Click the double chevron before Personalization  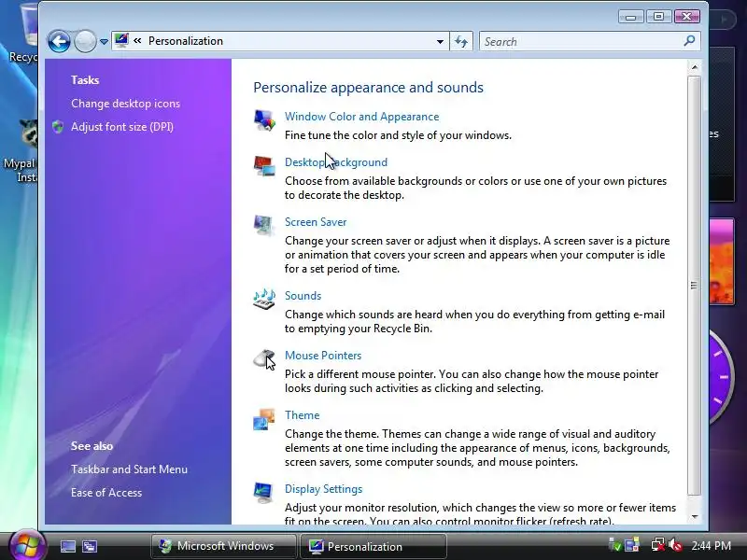137,41
